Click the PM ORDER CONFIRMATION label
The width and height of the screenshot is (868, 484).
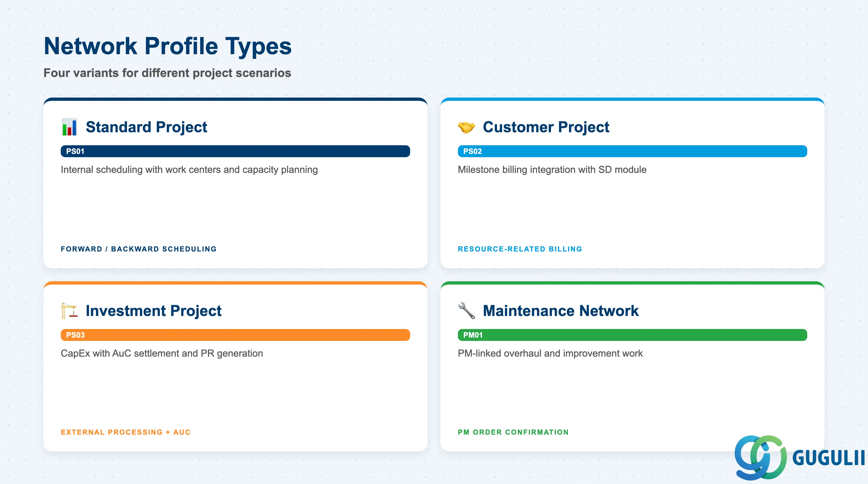point(513,432)
